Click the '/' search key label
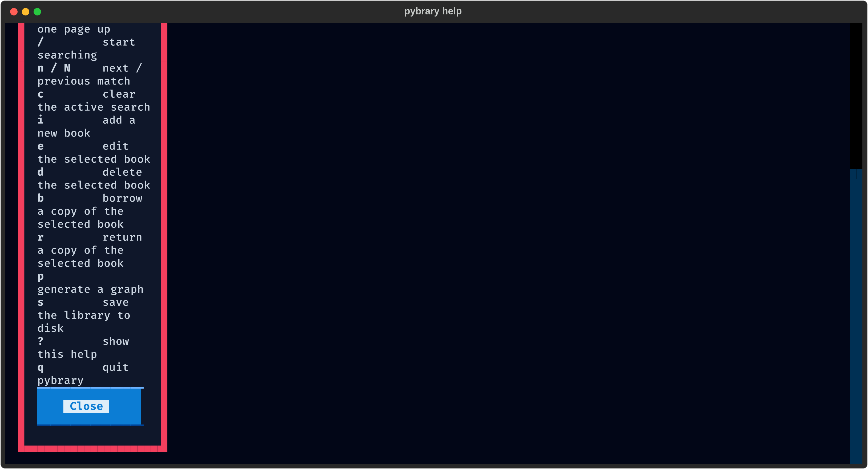This screenshot has height=469, width=868. click(x=41, y=42)
